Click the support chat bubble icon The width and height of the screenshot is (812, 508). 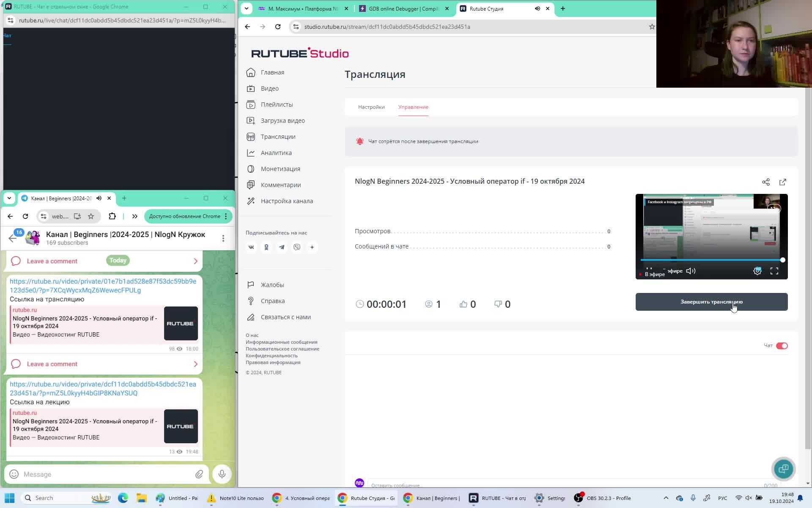tap(783, 469)
